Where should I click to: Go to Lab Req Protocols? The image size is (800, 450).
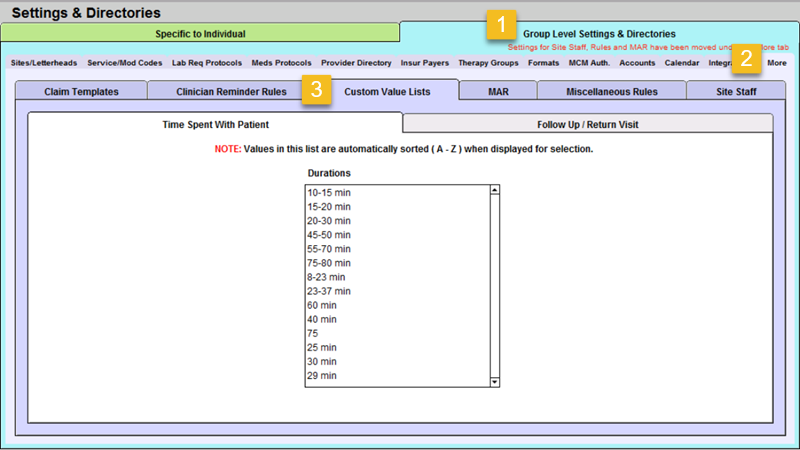click(x=207, y=63)
